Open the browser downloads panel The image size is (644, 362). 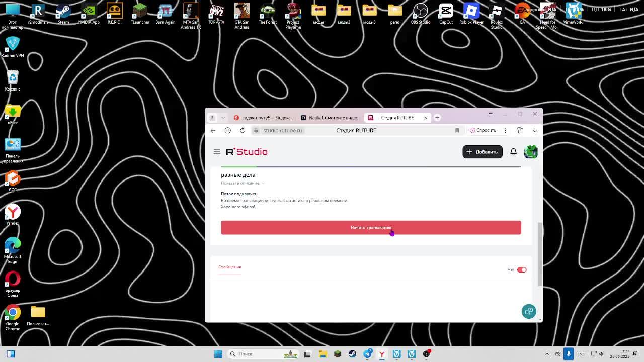[535, 130]
